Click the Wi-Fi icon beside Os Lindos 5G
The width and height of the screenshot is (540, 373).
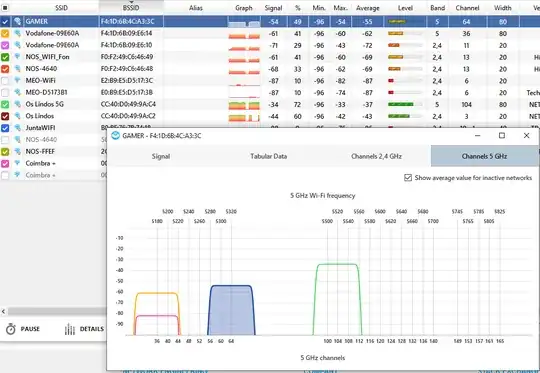(x=17, y=104)
